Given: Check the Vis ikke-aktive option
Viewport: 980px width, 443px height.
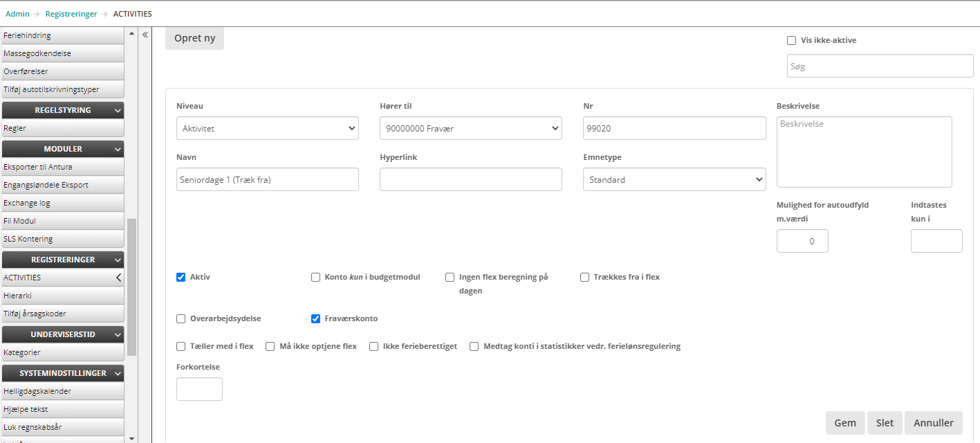Looking at the screenshot, I should tap(792, 40).
